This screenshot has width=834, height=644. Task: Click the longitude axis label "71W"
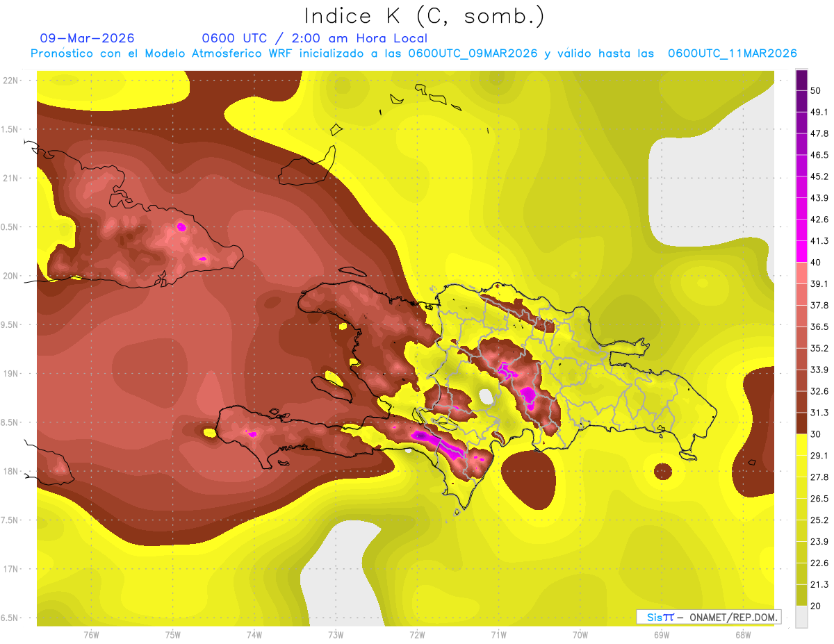498,634
